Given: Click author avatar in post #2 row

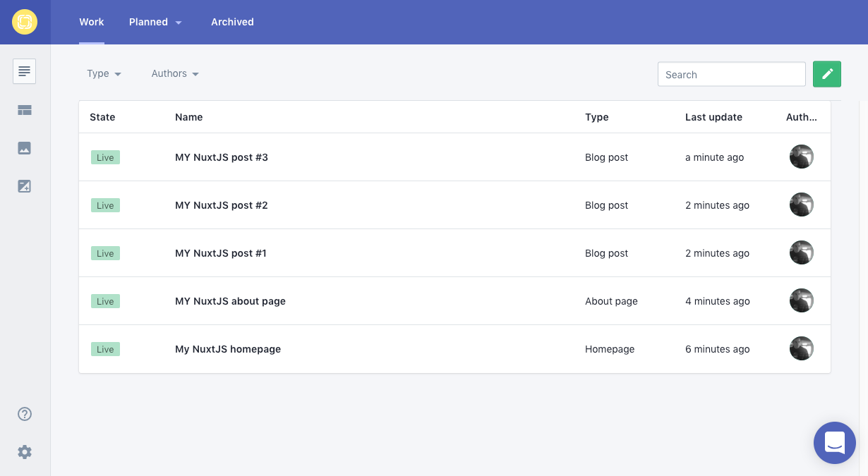Looking at the screenshot, I should (x=802, y=205).
